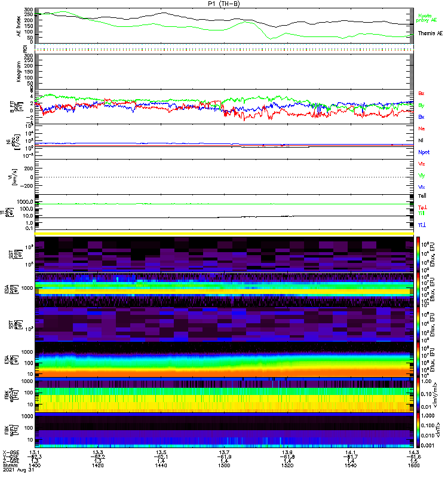
Task: Select the blue "Ti⊥" temperature legend entry
Action: 422,225
